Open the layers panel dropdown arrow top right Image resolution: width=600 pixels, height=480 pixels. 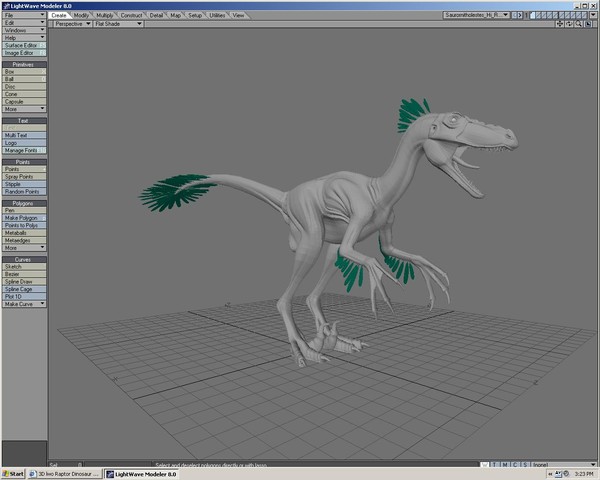(593, 15)
